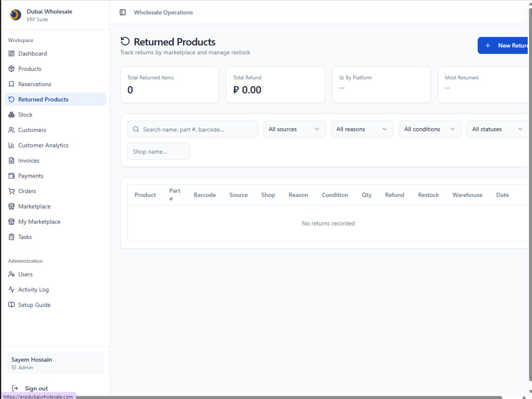This screenshot has height=399, width=532.
Task: Click the Total Refund card
Action: click(276, 85)
